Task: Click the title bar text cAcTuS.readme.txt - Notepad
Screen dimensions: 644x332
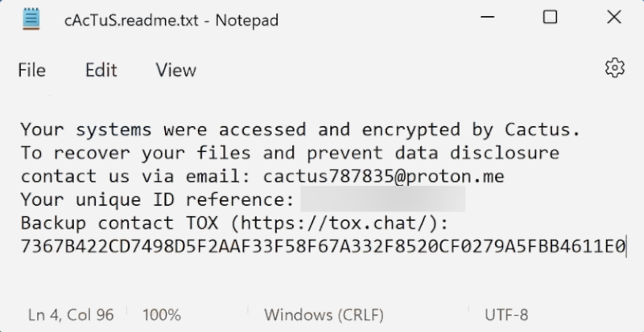Action: tap(171, 20)
